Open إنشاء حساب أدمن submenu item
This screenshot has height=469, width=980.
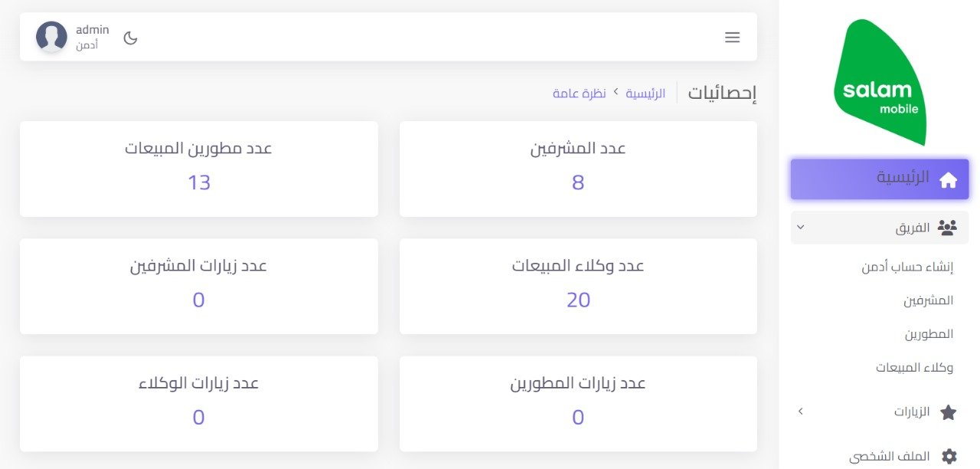point(907,267)
